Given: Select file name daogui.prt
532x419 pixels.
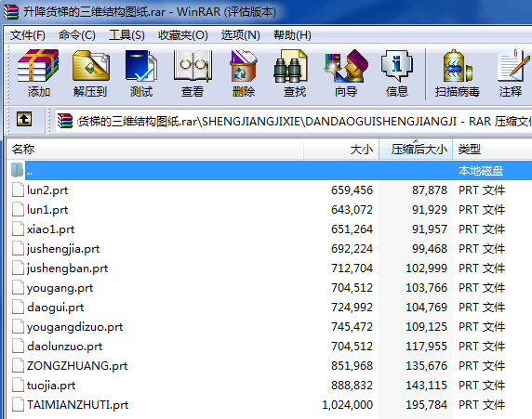Looking at the screenshot, I should pyautogui.click(x=55, y=308).
